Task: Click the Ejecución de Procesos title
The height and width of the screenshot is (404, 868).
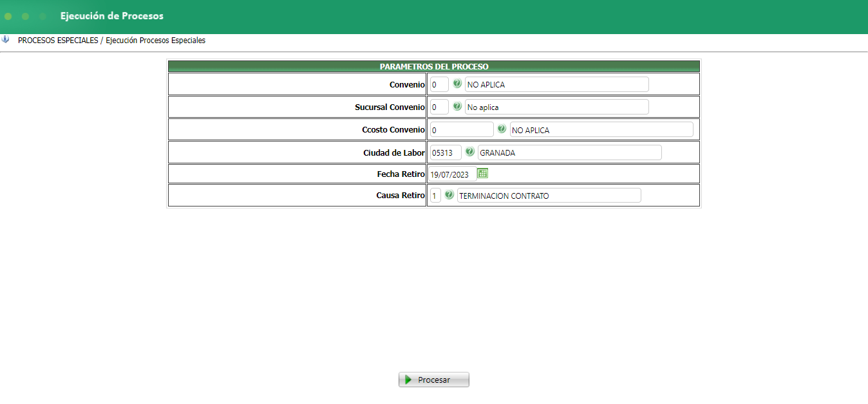Action: point(112,15)
